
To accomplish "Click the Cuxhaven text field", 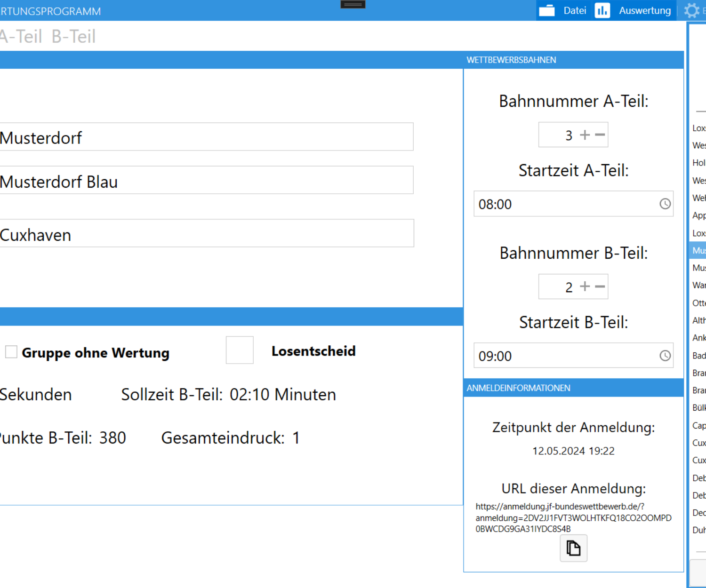I will [x=206, y=234].
